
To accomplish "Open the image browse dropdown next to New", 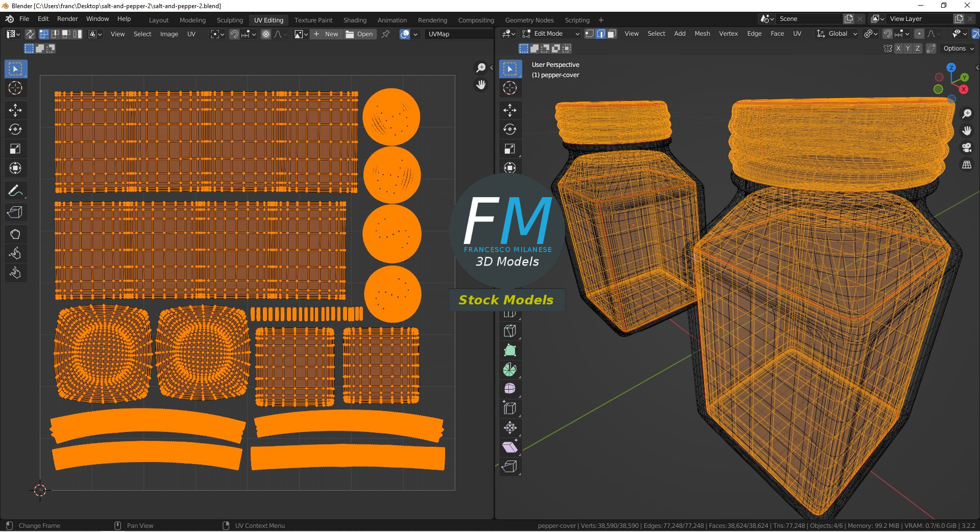I will click(x=301, y=34).
